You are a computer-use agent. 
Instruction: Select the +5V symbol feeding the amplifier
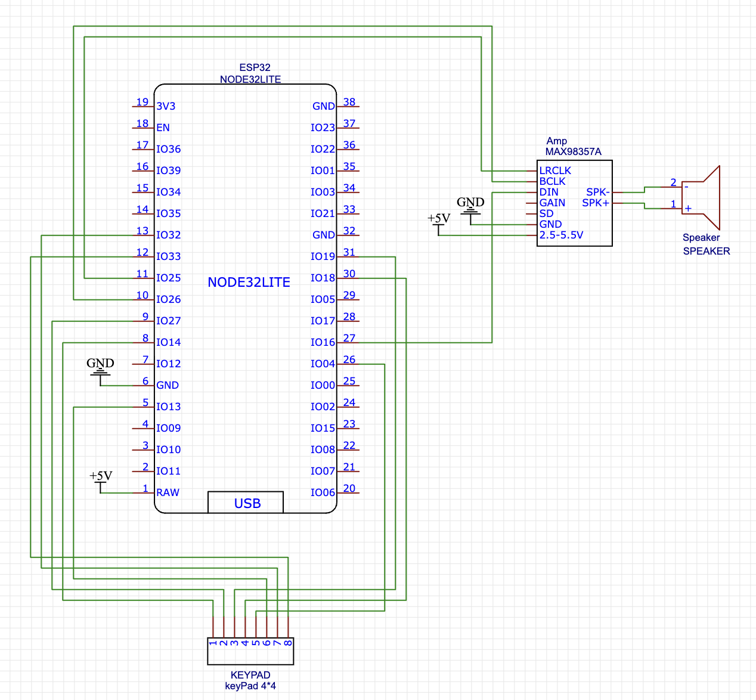(438, 221)
